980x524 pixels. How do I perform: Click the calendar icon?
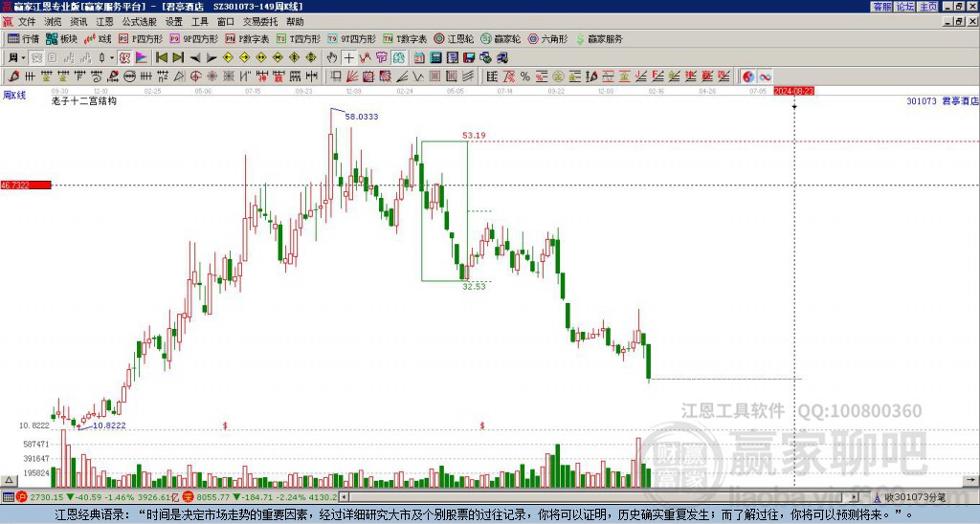click(419, 57)
